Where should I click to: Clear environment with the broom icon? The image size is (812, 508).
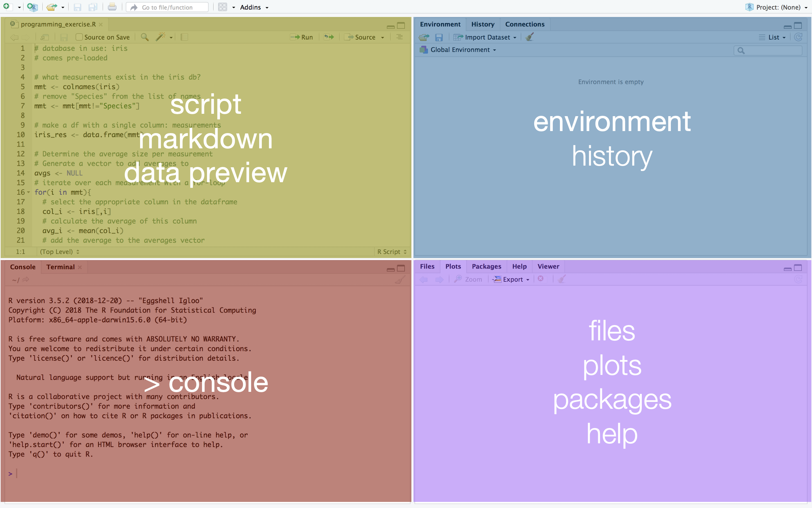(529, 37)
